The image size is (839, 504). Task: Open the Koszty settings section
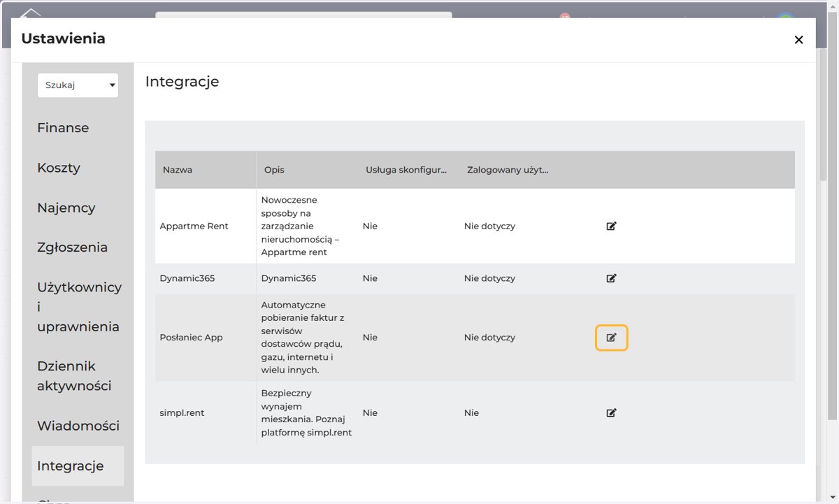[59, 168]
